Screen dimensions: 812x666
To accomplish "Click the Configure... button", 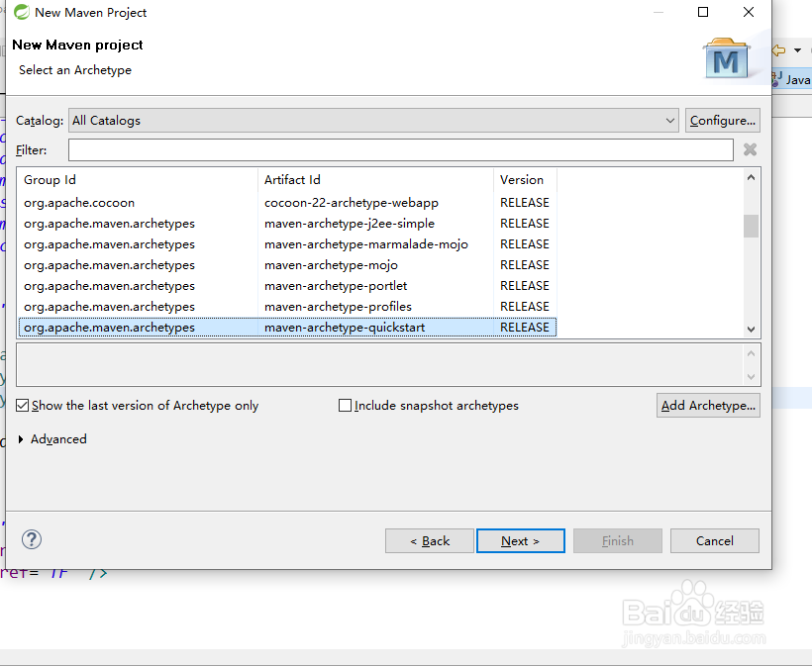I will tap(723, 121).
